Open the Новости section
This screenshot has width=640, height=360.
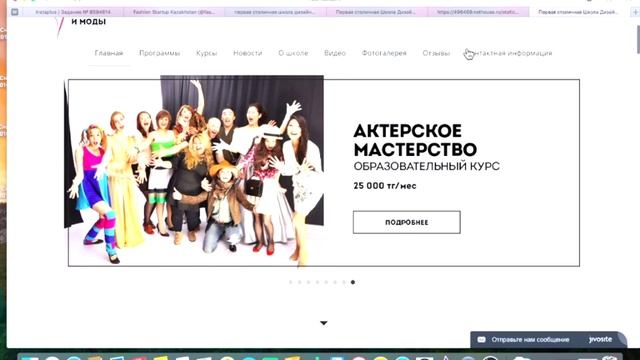coord(247,53)
